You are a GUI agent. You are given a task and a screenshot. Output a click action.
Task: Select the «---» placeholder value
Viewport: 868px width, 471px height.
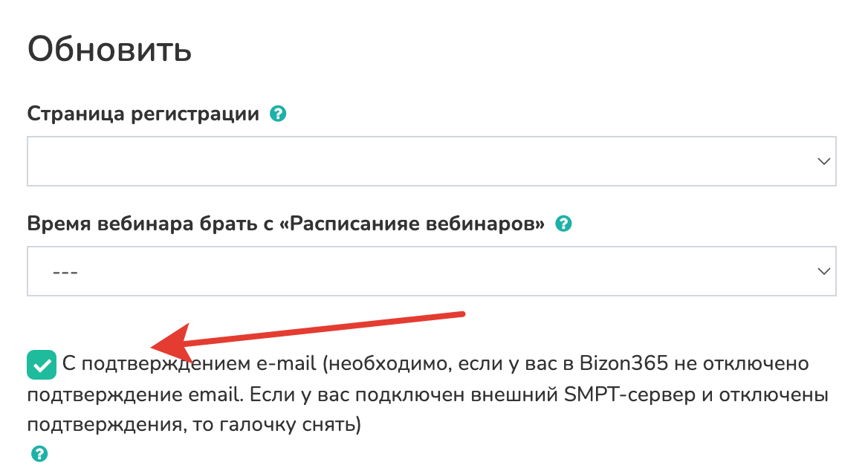pos(66,272)
